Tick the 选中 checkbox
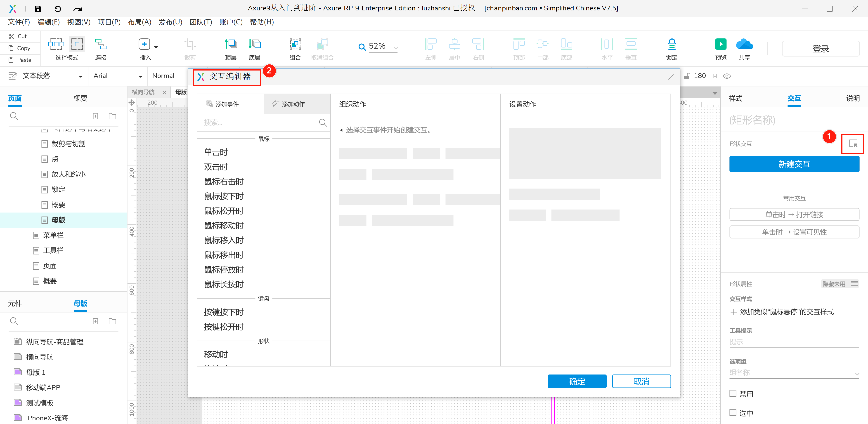 tap(733, 412)
